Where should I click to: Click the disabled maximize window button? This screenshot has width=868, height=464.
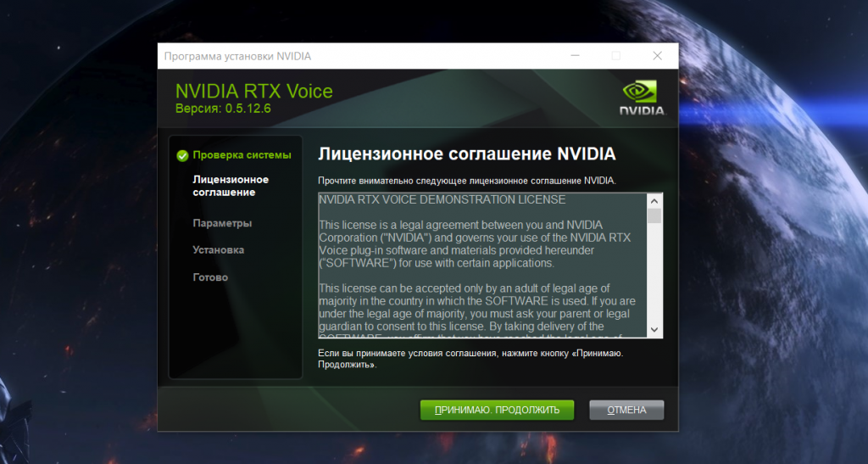(615, 56)
